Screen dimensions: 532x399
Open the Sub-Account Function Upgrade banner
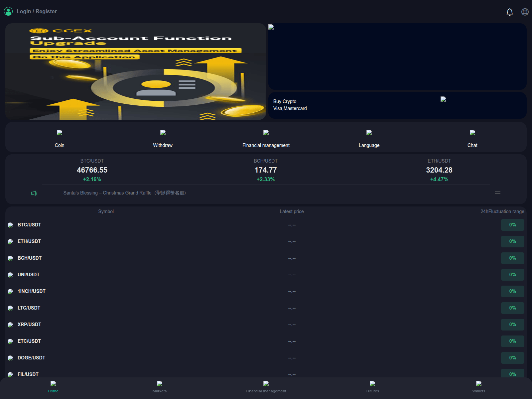135,71
